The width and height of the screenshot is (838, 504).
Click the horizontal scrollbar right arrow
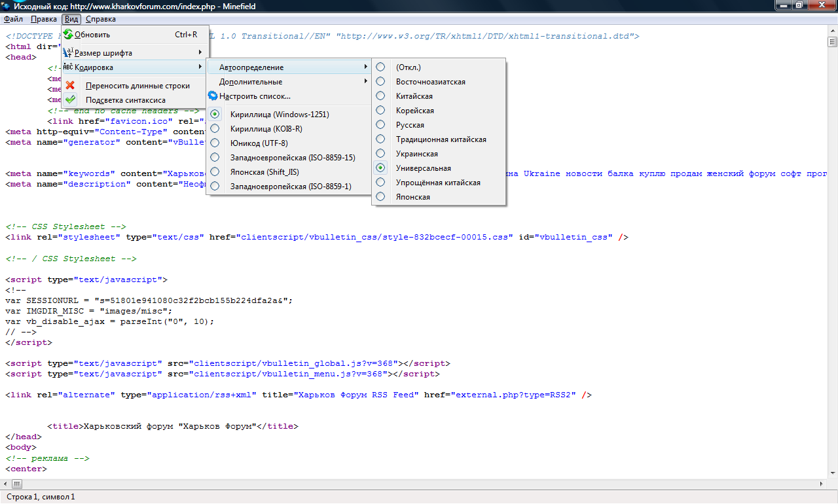822,484
